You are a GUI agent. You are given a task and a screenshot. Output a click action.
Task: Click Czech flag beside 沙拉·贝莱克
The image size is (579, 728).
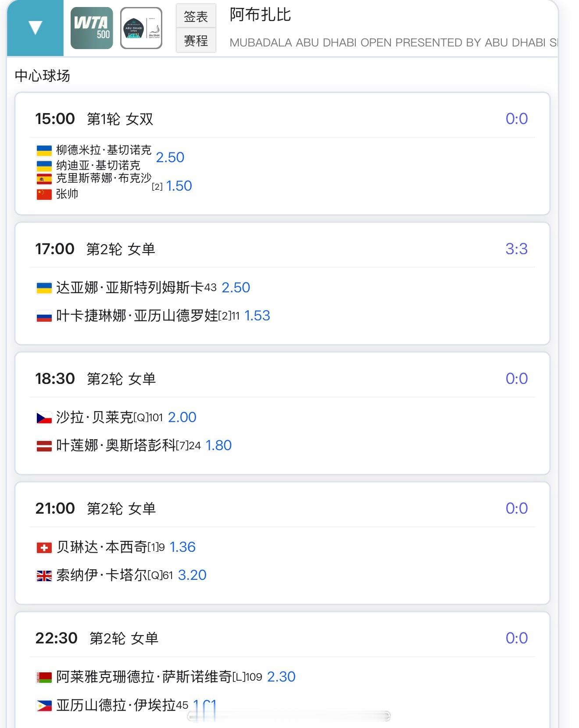click(44, 418)
